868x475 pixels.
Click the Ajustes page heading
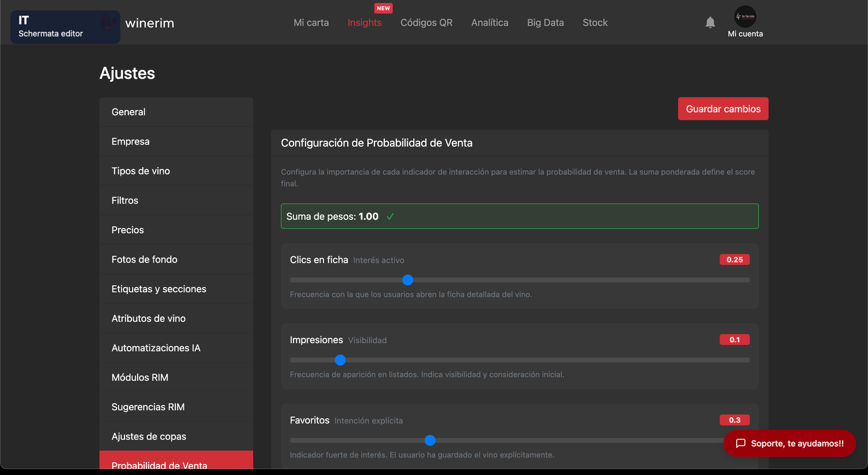coord(127,73)
